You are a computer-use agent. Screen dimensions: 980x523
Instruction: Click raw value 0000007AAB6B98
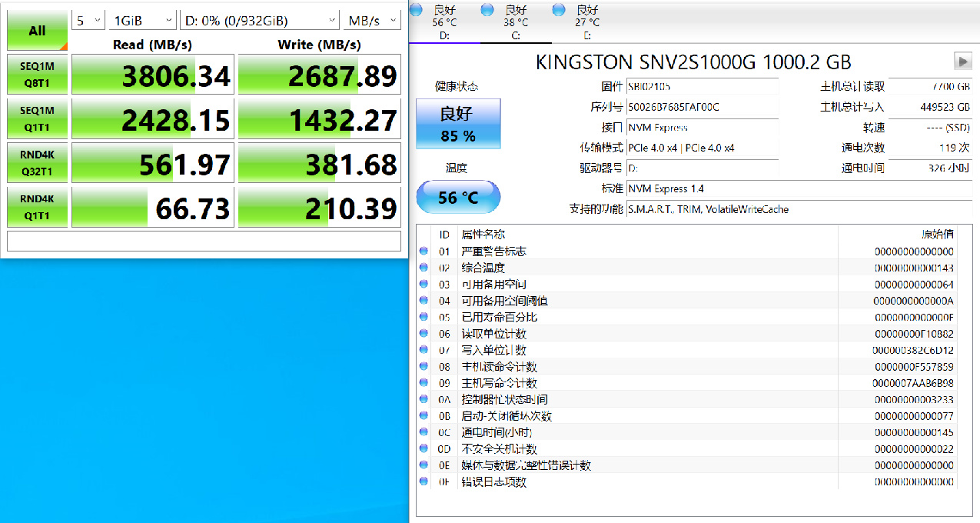pyautogui.click(x=913, y=383)
